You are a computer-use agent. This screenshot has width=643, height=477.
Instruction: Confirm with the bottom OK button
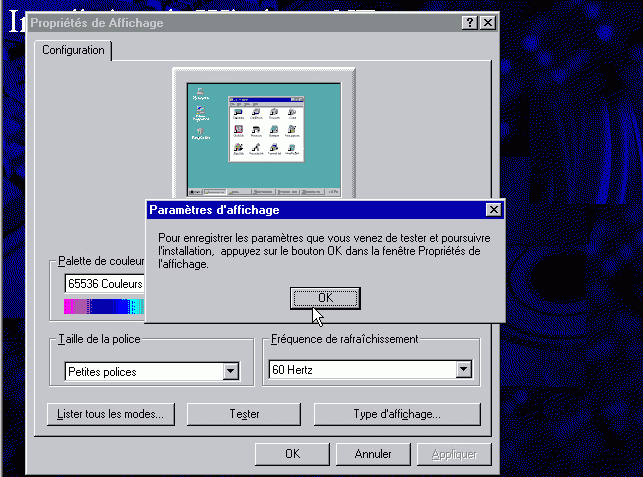pos(292,454)
